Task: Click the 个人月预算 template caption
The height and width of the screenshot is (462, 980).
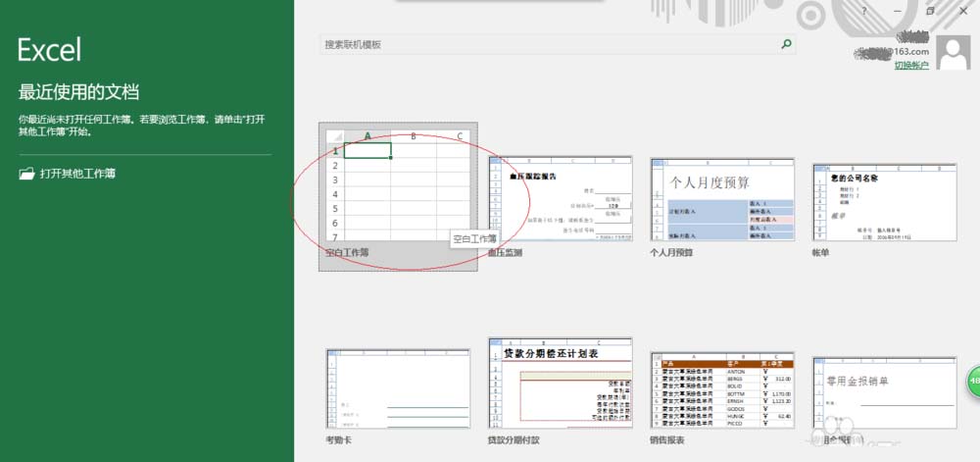Action: 671,253
